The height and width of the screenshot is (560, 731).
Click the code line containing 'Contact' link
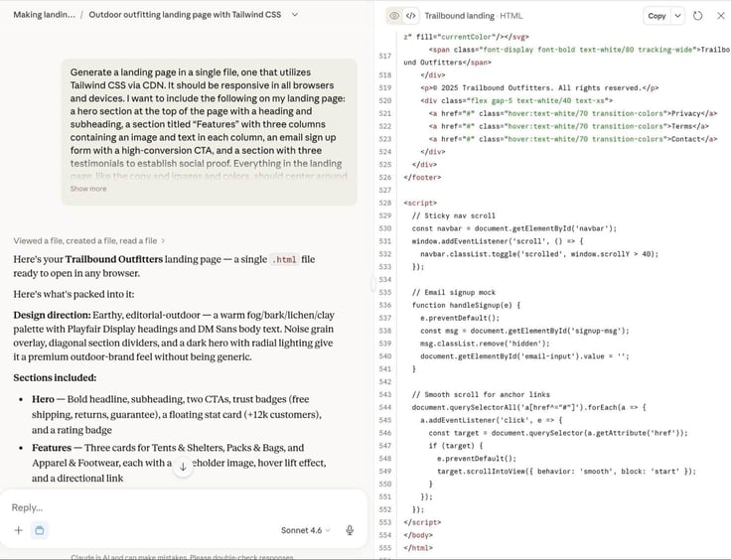coord(573,139)
